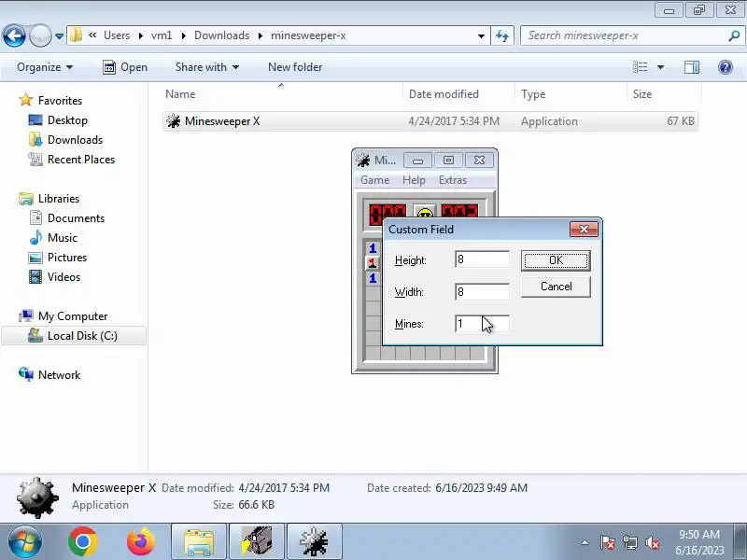Click the Height input field

coord(482,259)
